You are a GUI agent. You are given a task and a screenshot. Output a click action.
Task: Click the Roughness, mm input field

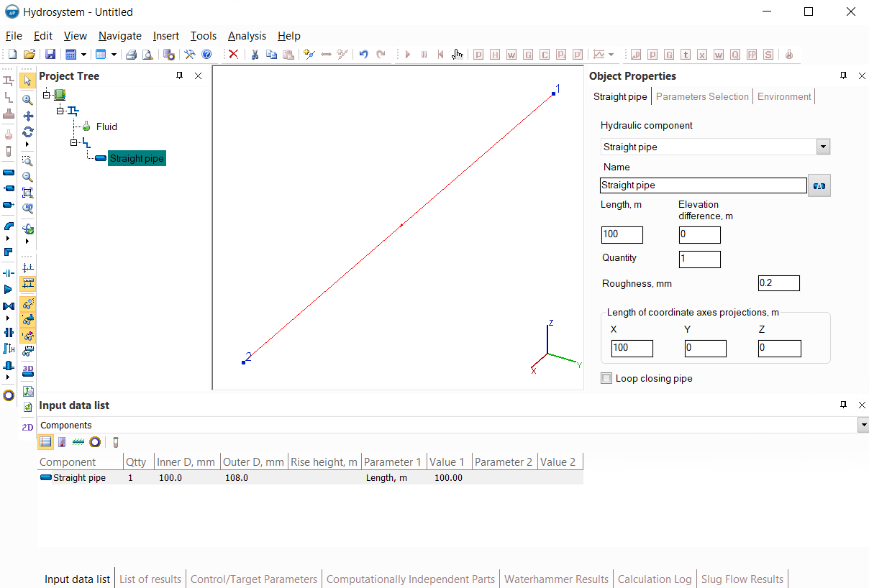778,283
